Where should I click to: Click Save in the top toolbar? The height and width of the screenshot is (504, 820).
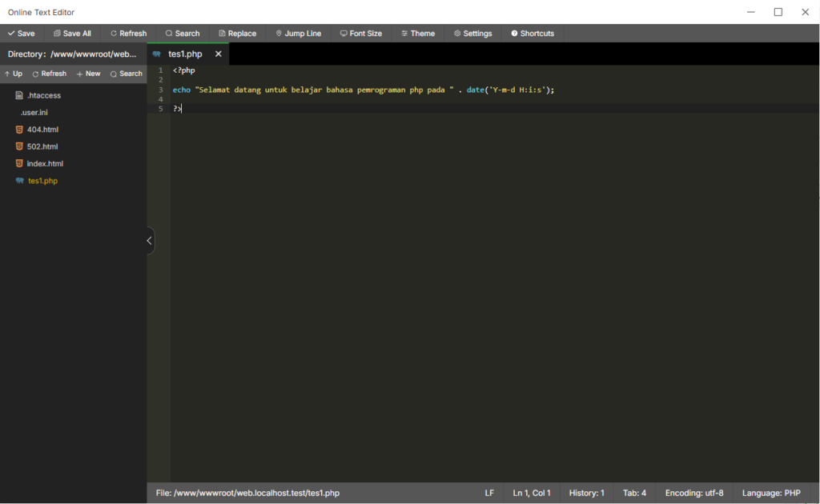point(21,34)
